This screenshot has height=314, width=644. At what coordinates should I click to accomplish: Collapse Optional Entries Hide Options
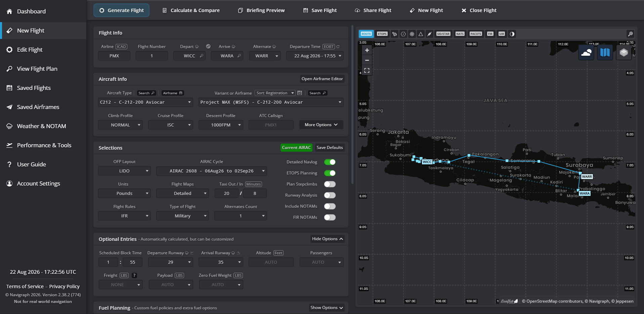328,239
